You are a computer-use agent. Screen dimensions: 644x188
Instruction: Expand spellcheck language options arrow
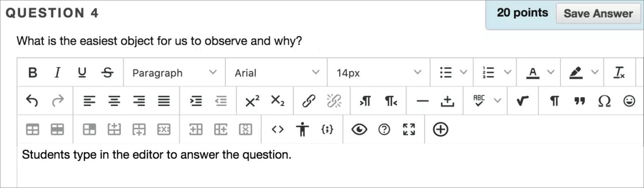click(497, 101)
